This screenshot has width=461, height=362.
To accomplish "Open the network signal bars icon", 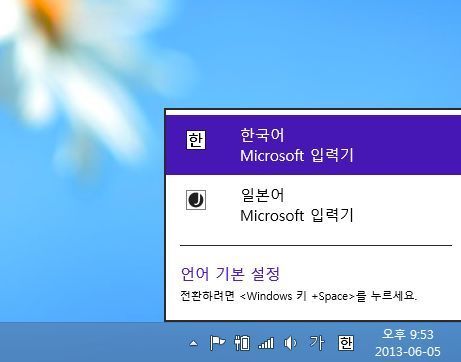I will click(x=266, y=343).
